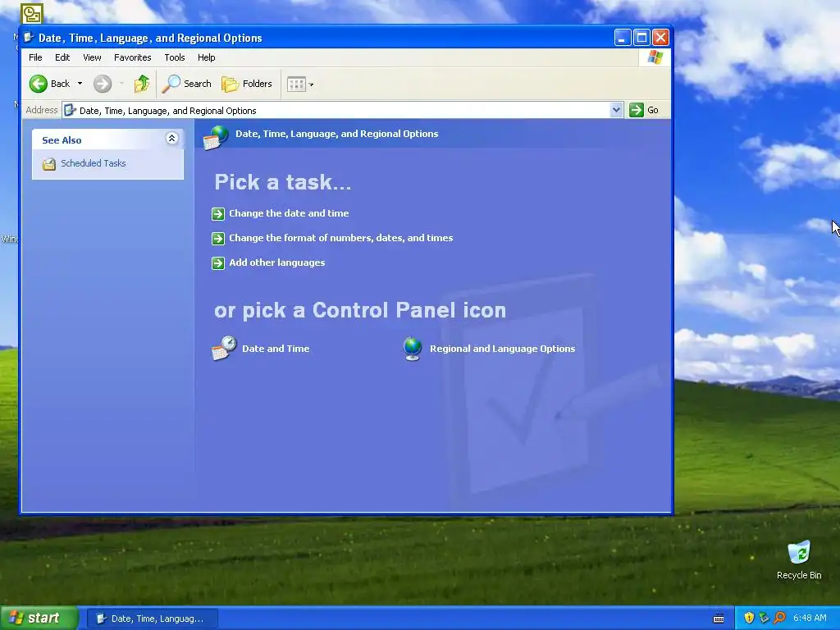840x630 pixels.
Task: Open the Back history dropdown arrow
Action: [80, 84]
